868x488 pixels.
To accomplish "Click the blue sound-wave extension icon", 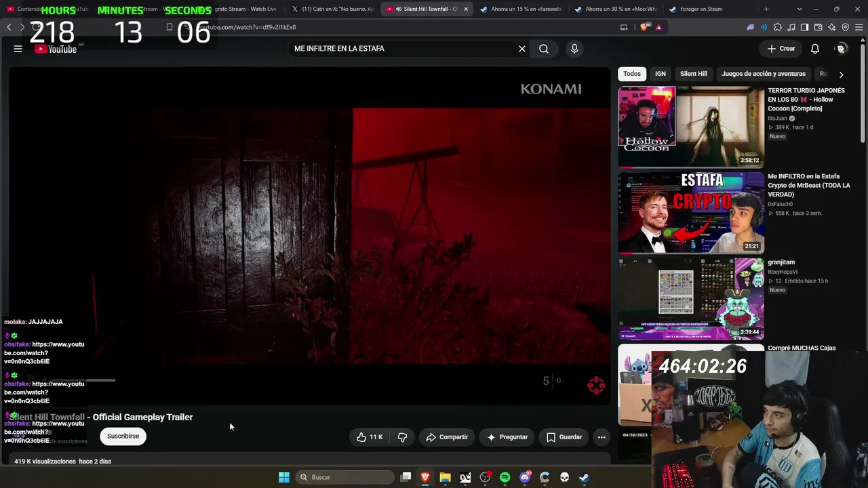I will [764, 27].
